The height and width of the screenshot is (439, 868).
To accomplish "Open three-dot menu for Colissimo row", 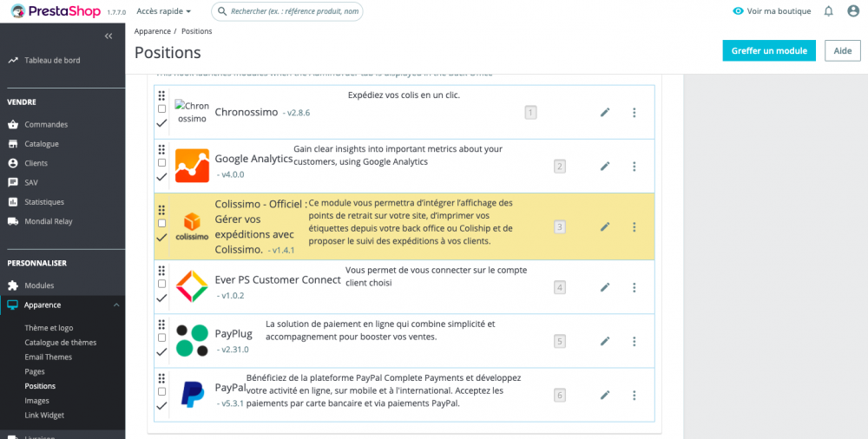I will [x=635, y=227].
